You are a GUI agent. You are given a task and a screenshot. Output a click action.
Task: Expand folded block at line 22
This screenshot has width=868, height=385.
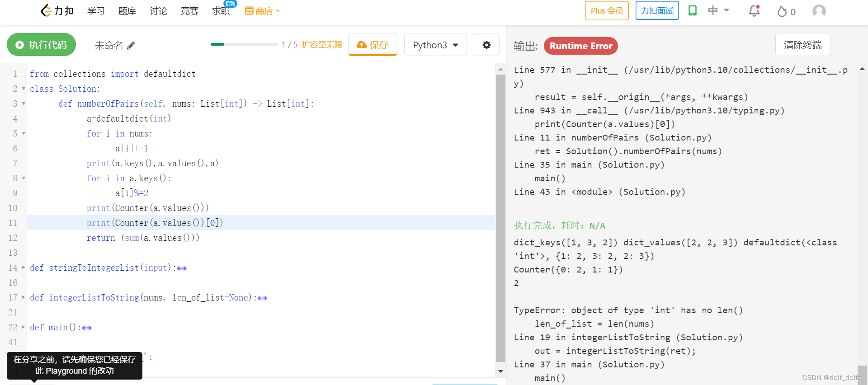24,327
